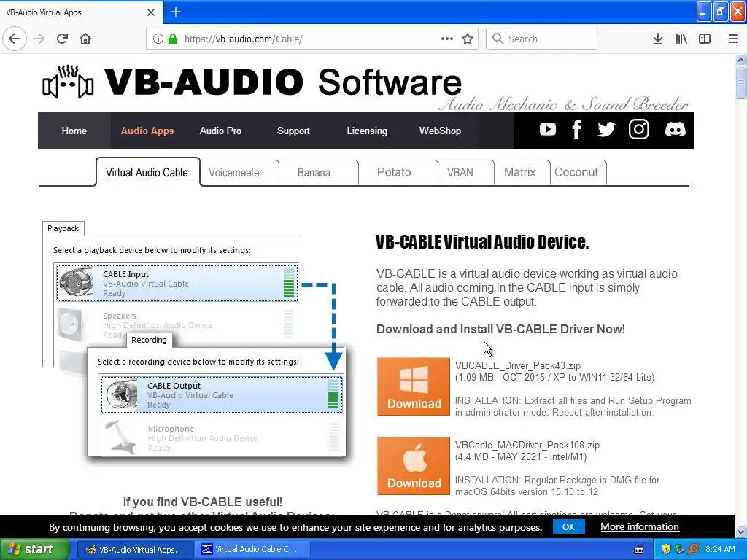The height and width of the screenshot is (560, 747).
Task: Click the browser forward arrow
Action: pos(39,39)
